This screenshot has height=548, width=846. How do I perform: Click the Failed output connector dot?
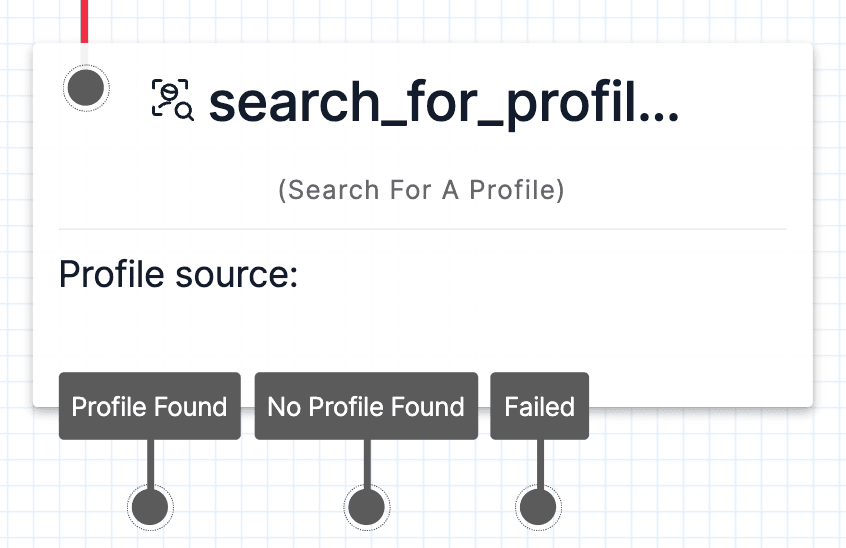click(538, 506)
